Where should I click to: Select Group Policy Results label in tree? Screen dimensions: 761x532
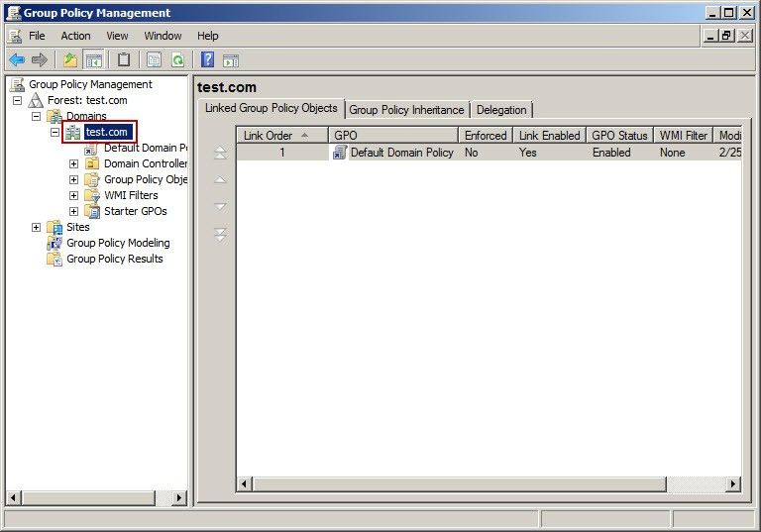tap(115, 259)
